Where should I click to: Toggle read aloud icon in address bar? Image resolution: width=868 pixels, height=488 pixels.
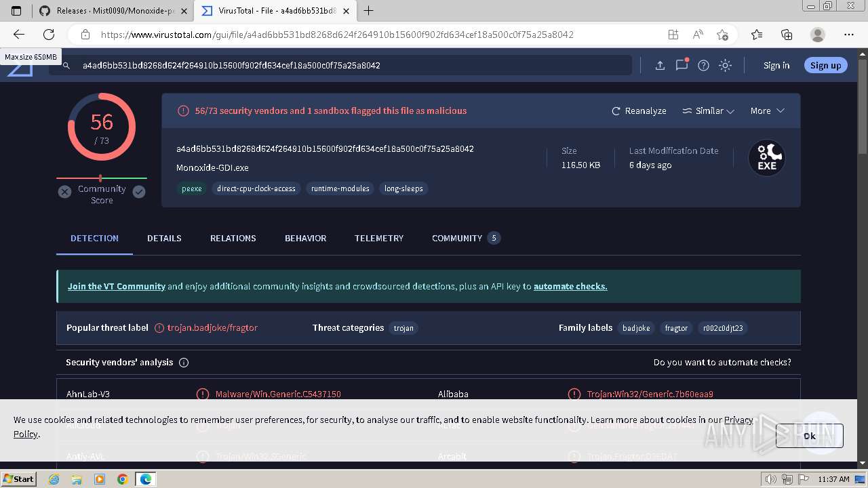coord(698,35)
